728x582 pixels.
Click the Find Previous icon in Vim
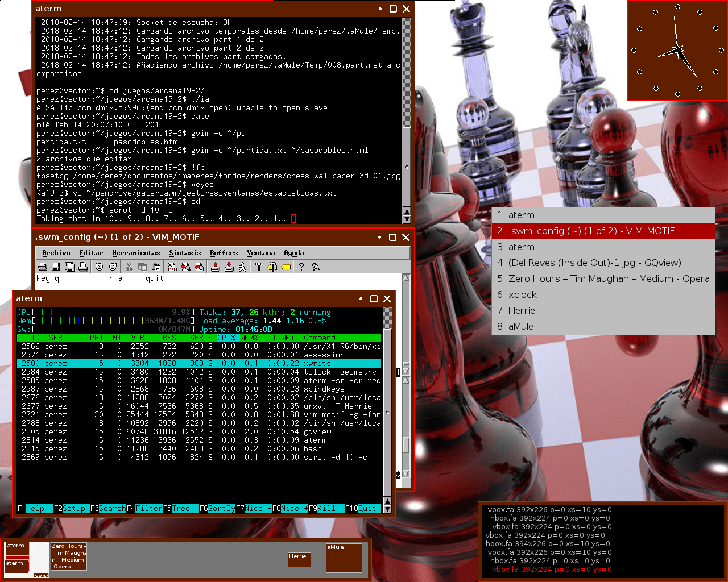[x=199, y=267]
